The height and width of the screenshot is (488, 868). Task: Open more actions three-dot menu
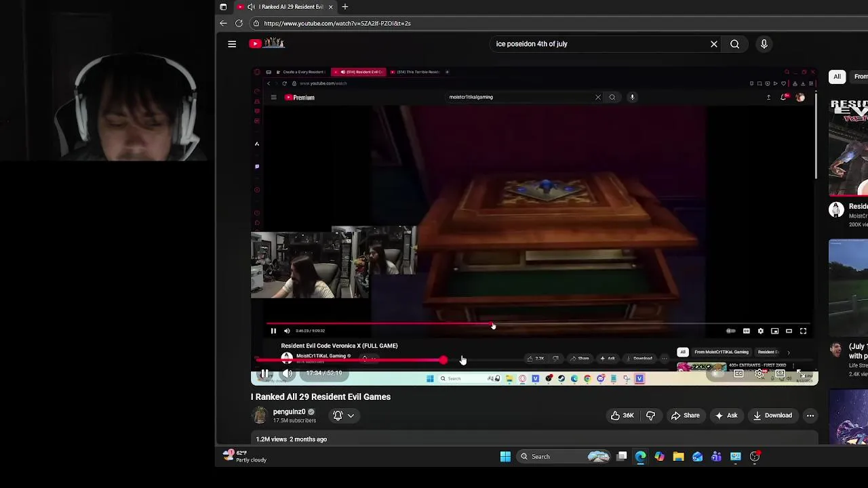pos(810,415)
